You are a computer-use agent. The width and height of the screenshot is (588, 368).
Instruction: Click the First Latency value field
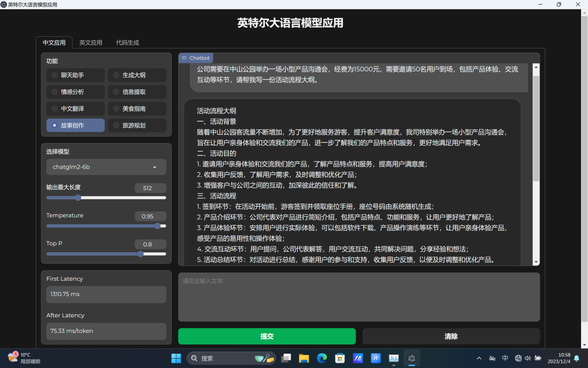pyautogui.click(x=106, y=295)
